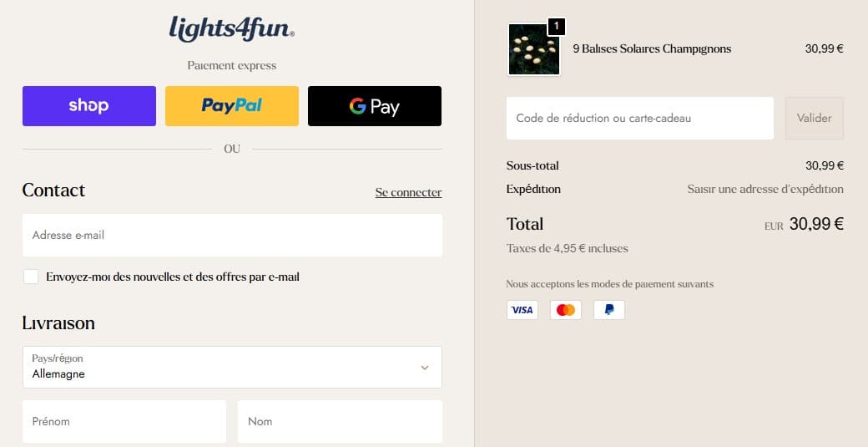Click the PayPal accepted-payment icon
Screen dimensions: 868x447
[x=608, y=310]
